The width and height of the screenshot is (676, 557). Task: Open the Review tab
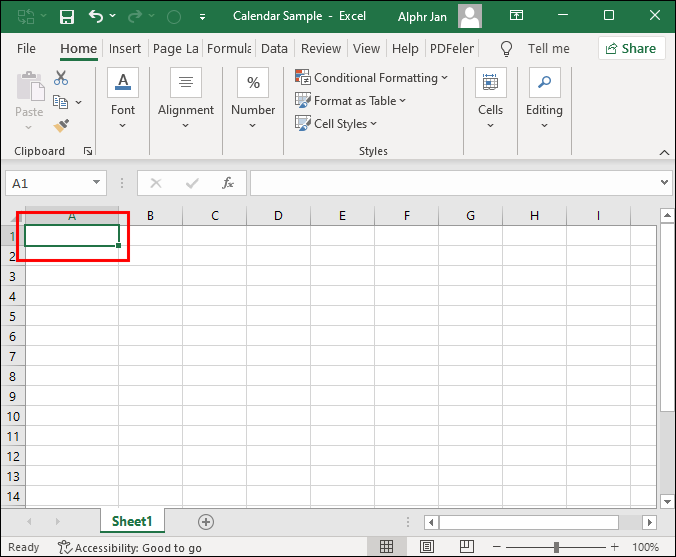pos(321,48)
